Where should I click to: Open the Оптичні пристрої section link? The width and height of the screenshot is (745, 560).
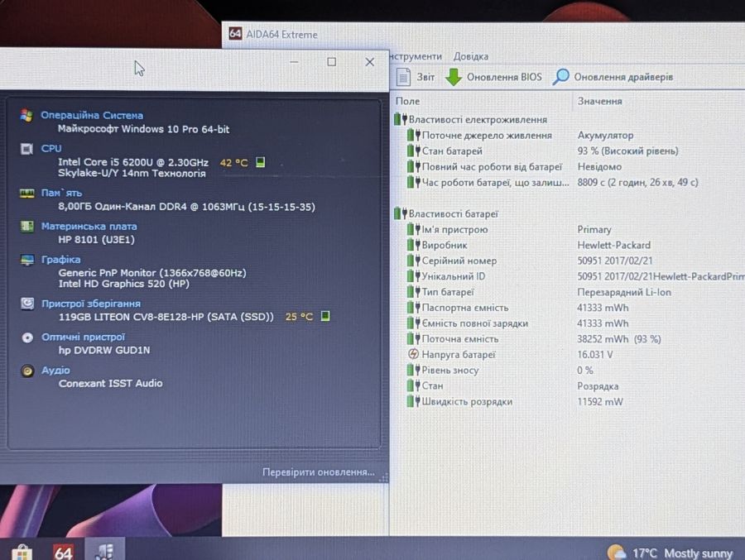[x=83, y=337]
